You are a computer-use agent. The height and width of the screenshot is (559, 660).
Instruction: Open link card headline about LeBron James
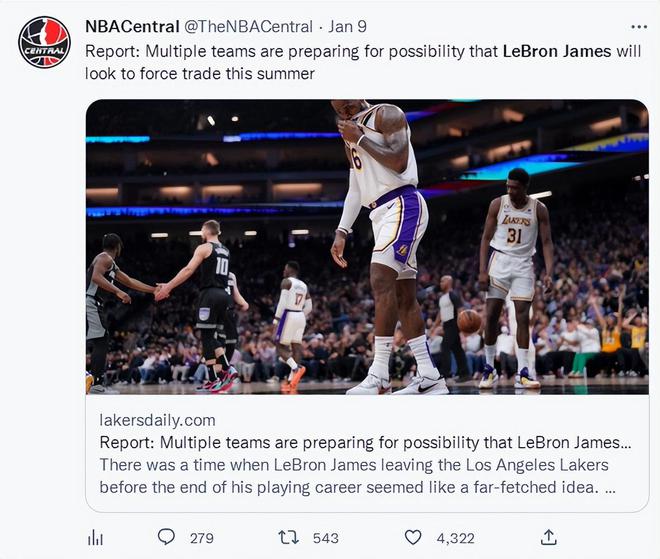[x=365, y=443]
